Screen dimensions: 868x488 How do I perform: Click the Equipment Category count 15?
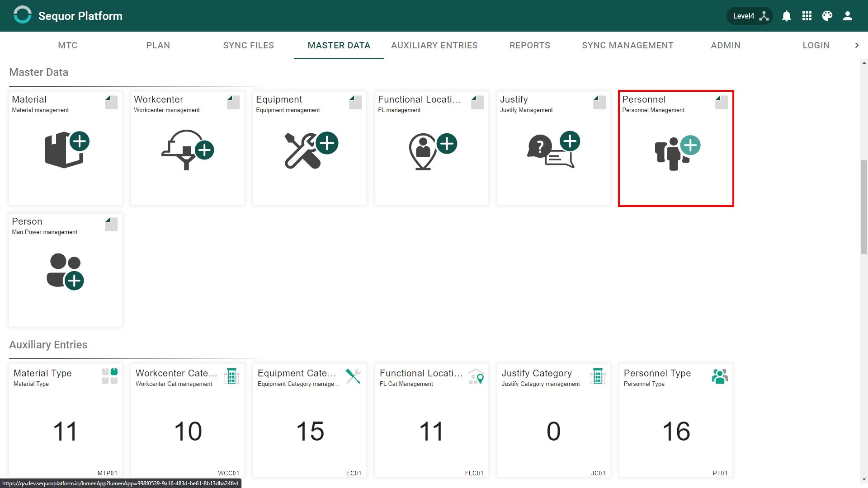pos(310,431)
